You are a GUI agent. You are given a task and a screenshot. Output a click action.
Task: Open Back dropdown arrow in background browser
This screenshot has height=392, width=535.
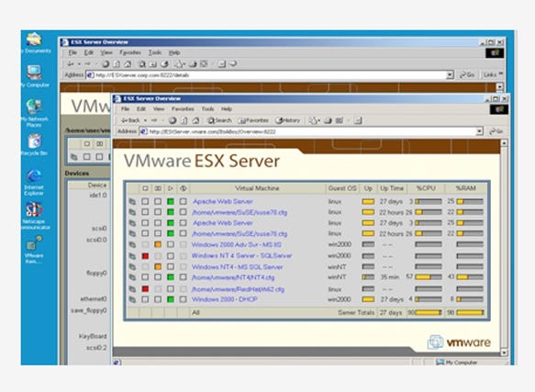pos(79,64)
